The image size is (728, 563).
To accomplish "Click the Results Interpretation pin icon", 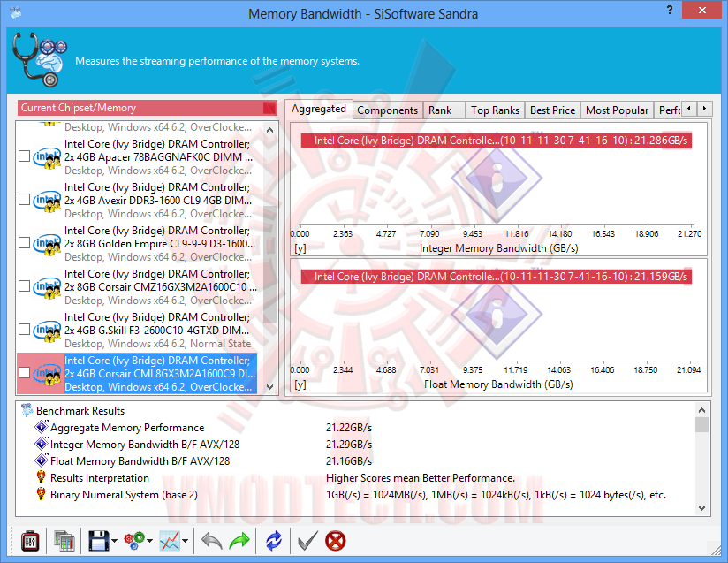I will pos(41,477).
